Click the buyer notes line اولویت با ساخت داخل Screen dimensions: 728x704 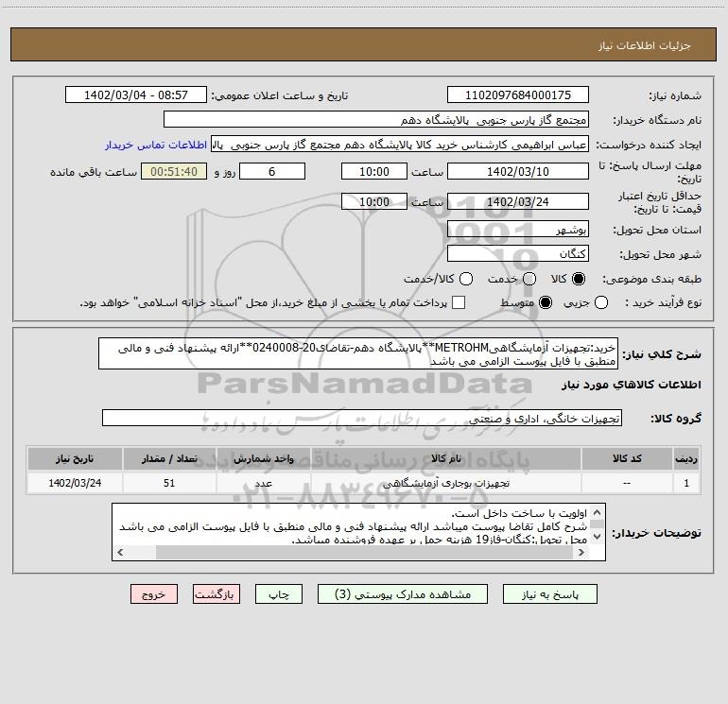pyautogui.click(x=519, y=513)
